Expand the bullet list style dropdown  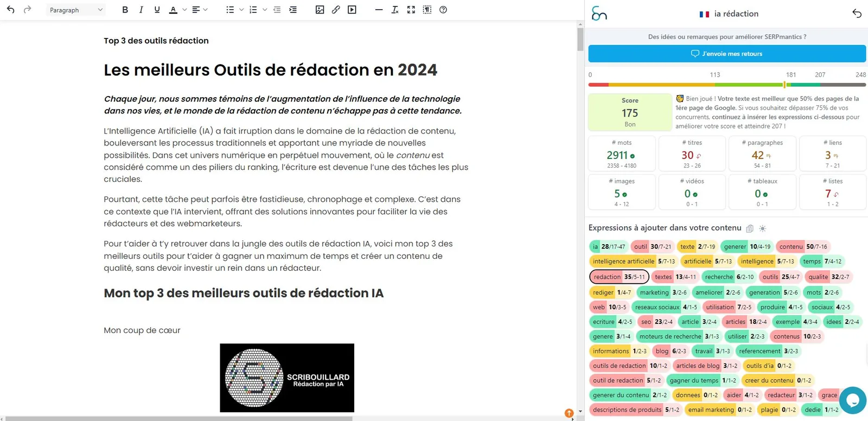241,10
